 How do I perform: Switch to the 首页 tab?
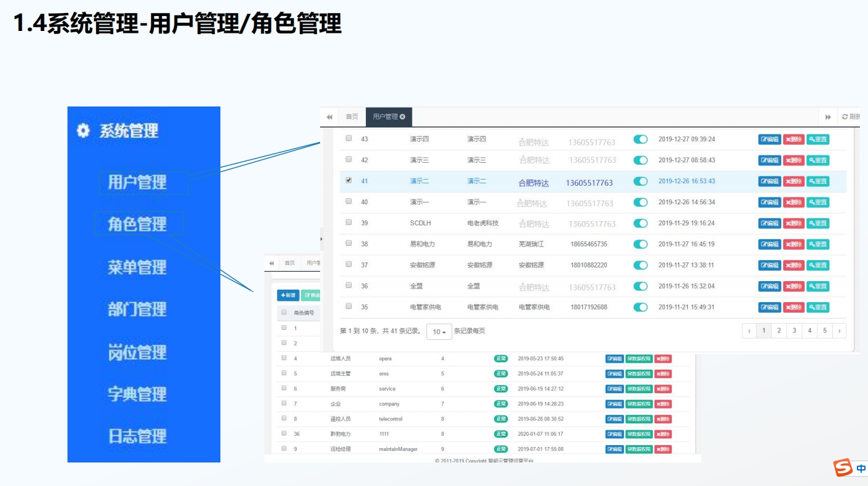click(352, 117)
